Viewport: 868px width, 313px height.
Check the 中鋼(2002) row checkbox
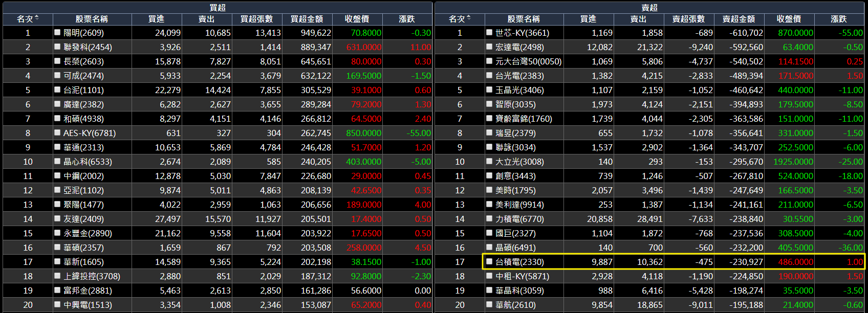point(57,175)
